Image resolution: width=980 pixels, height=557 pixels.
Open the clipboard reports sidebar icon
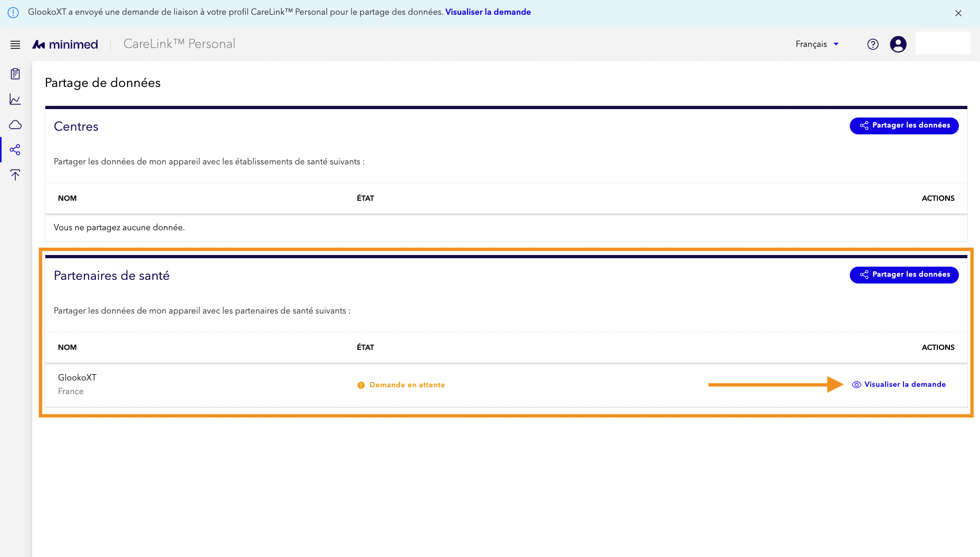(15, 74)
